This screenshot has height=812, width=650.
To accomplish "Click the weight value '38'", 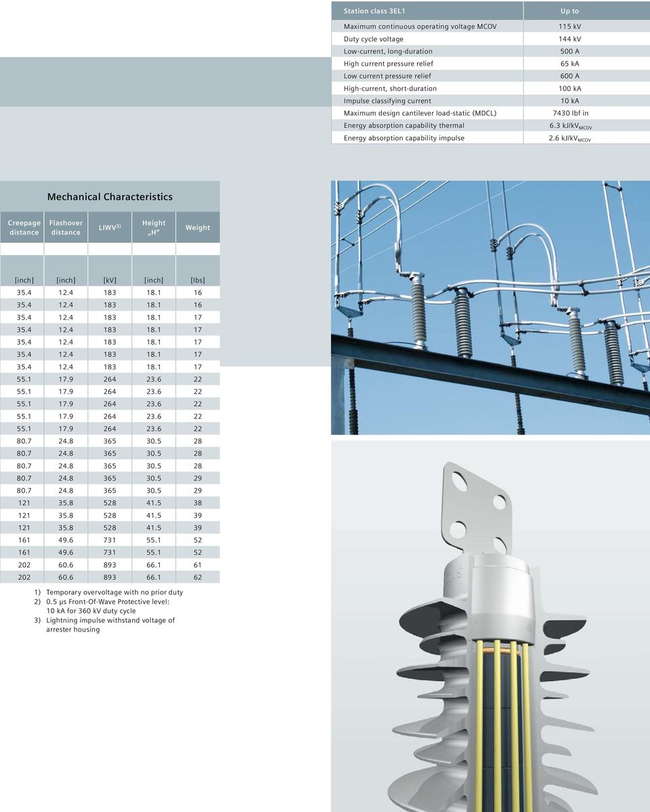I will tap(198, 503).
